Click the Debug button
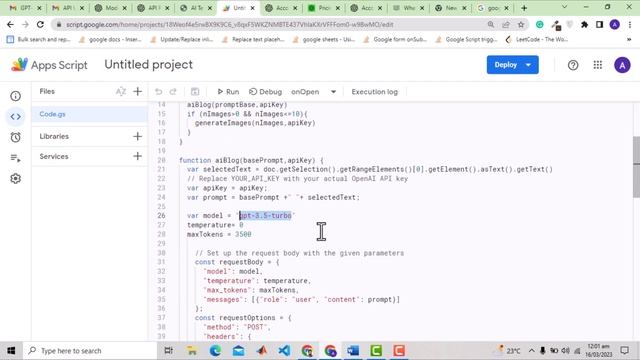The image size is (640, 360). click(265, 92)
